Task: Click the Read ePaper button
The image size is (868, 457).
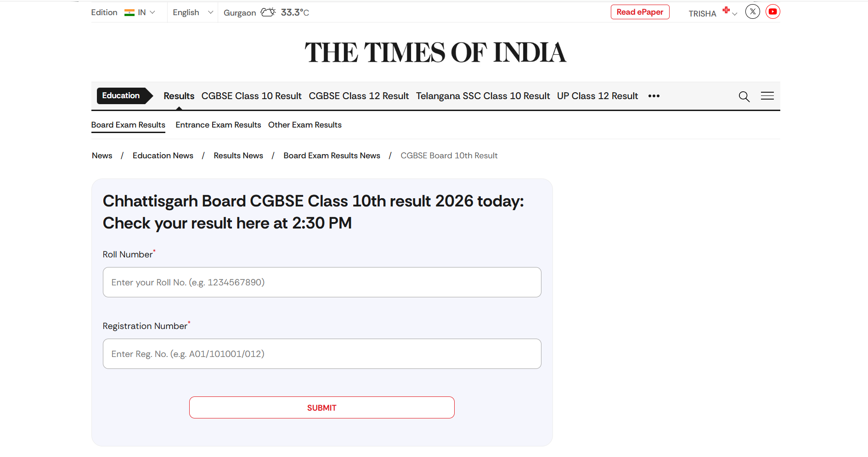Action: click(x=640, y=12)
